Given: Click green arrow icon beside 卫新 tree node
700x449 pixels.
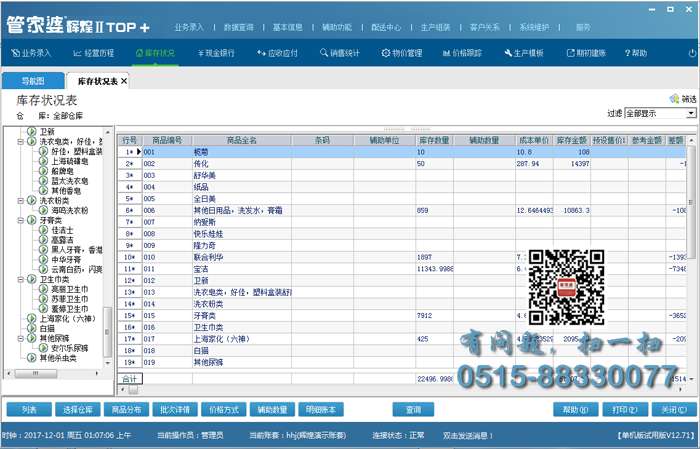Looking at the screenshot, I should click(x=32, y=131).
